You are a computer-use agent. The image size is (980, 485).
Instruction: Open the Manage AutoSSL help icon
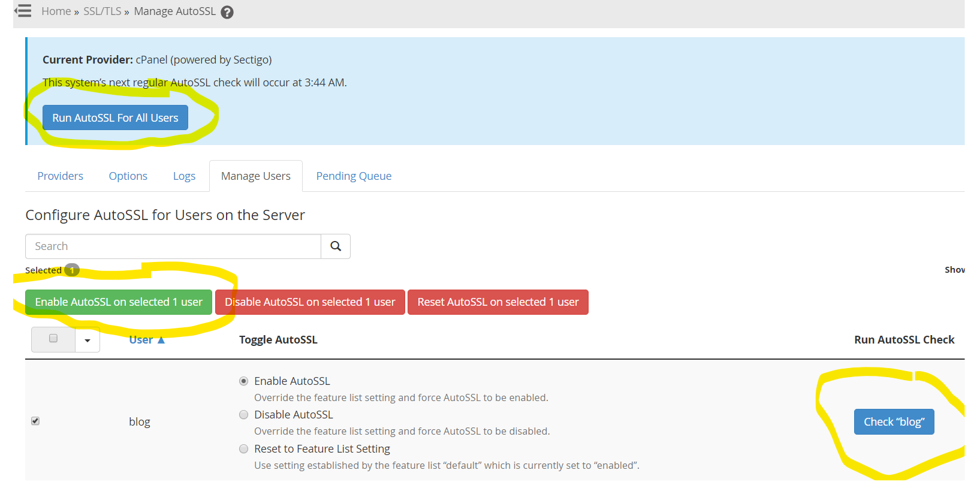pos(227,12)
